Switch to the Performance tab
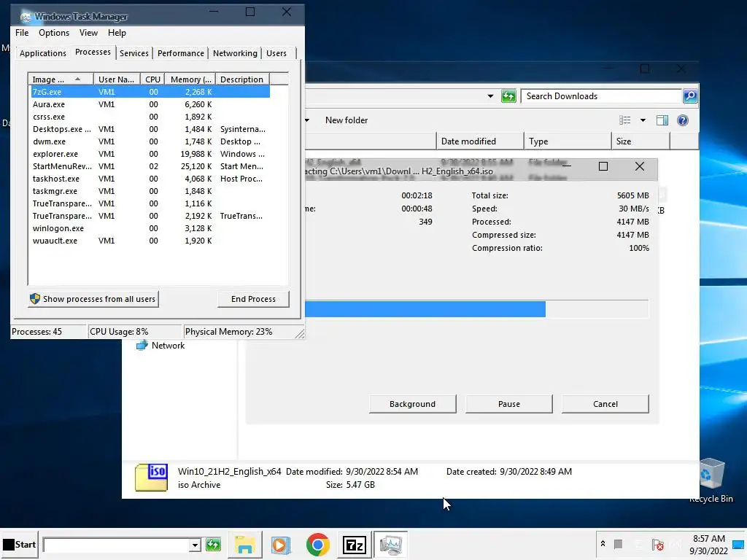 181,53
